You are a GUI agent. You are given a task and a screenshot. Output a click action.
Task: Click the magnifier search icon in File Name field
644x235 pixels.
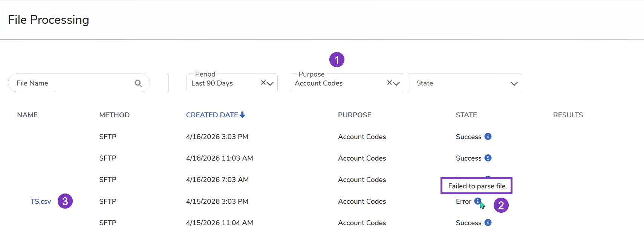[x=138, y=83]
